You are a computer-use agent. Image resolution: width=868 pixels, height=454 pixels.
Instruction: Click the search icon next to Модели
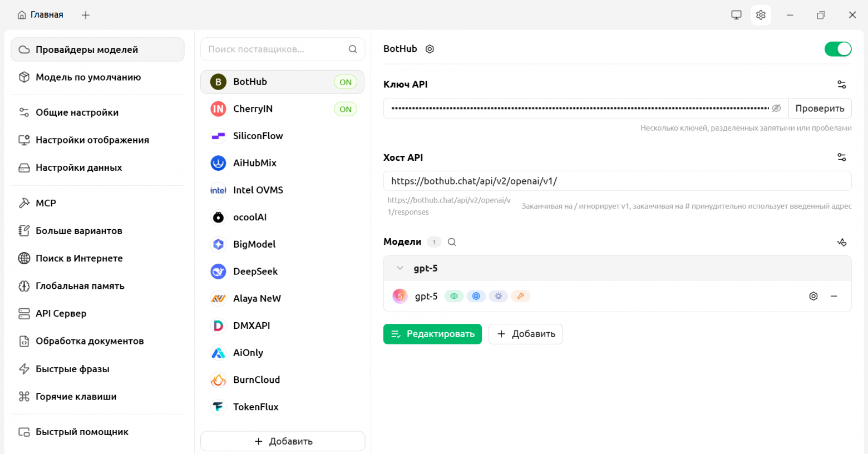coord(451,242)
